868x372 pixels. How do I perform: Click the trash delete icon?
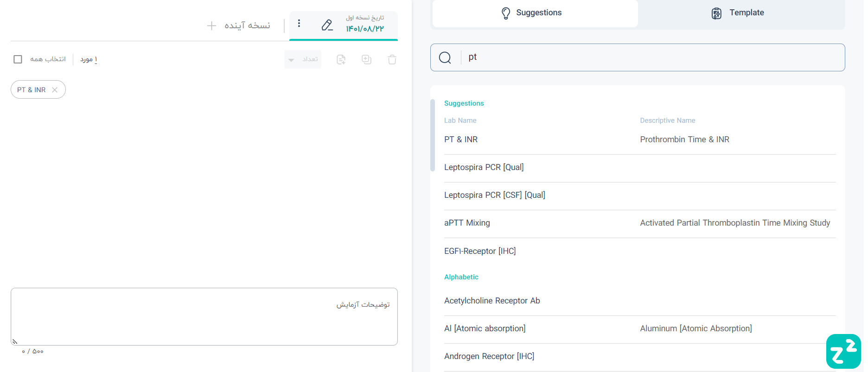point(392,59)
